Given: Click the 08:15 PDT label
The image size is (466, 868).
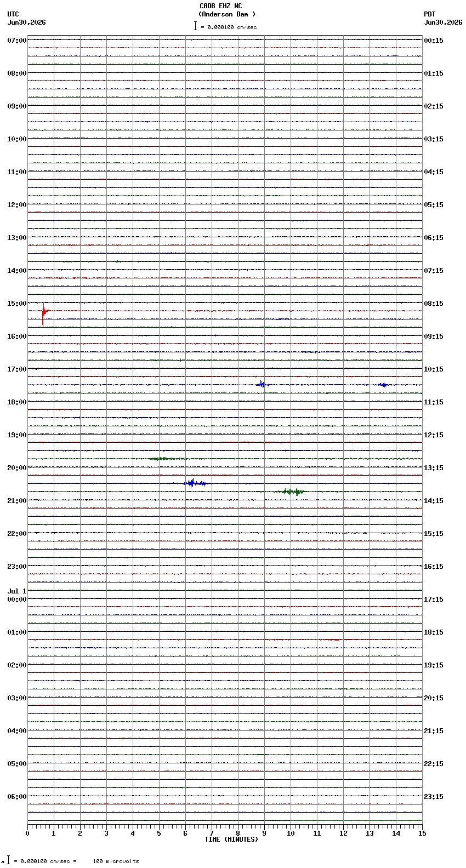Looking at the screenshot, I should click(x=434, y=304).
